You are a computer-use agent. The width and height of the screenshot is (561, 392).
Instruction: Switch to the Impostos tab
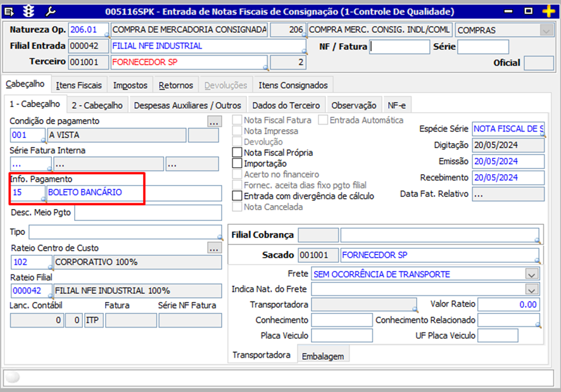130,85
